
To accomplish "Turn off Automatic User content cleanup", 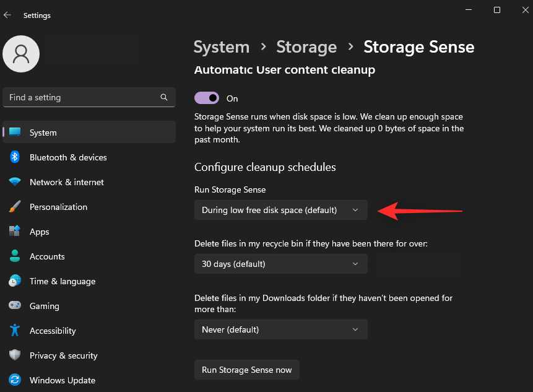I will [206, 98].
